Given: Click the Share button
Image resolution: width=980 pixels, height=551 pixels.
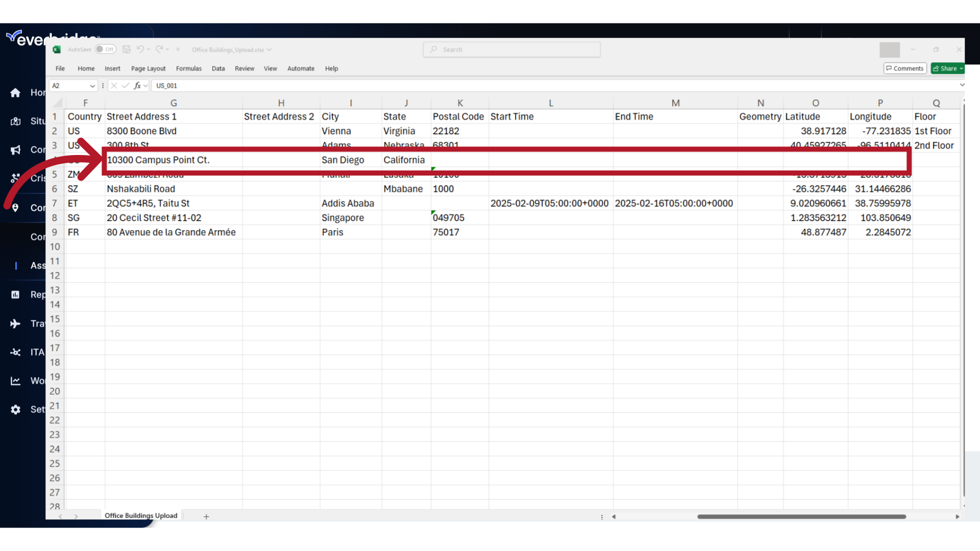Looking at the screenshot, I should tap(947, 68).
